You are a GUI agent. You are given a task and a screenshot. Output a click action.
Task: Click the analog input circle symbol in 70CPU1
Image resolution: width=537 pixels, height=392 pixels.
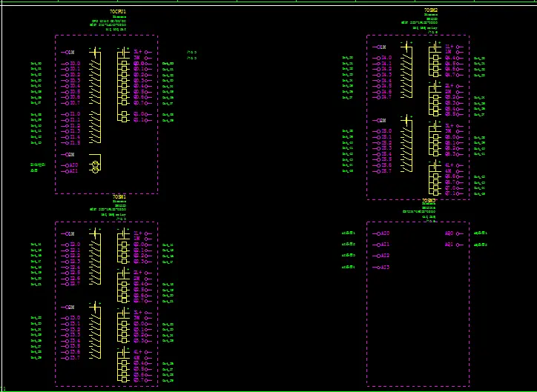click(x=95, y=167)
